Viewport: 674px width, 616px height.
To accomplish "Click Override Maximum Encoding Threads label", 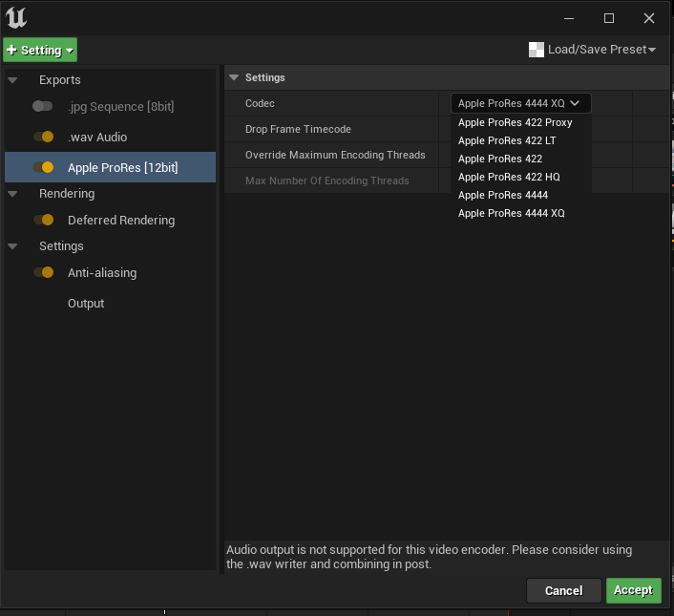I will click(x=335, y=155).
